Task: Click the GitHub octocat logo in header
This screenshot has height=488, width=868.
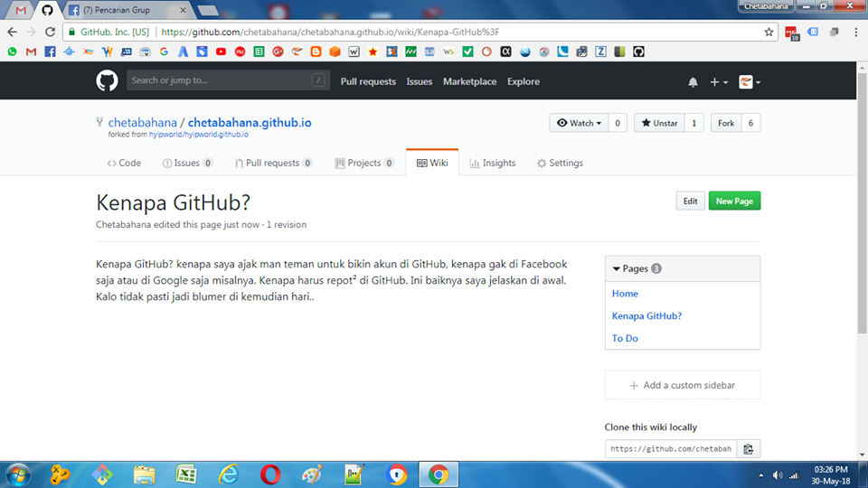Action: (107, 80)
